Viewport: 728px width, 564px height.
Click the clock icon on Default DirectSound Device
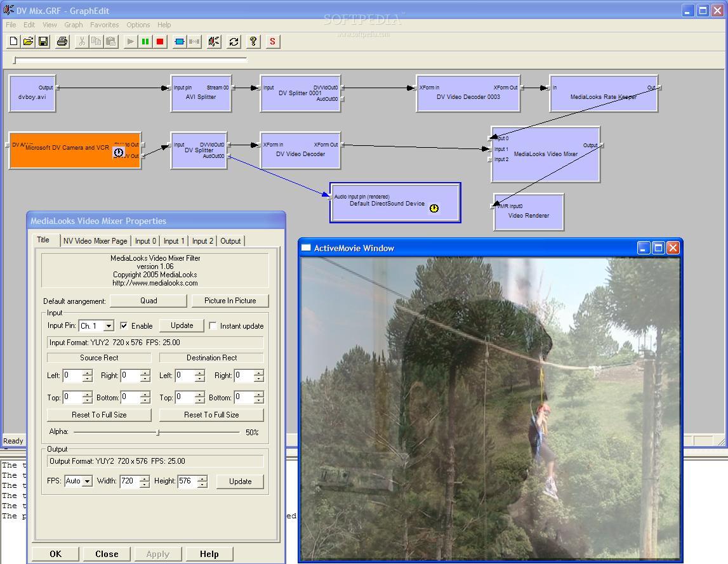point(434,209)
